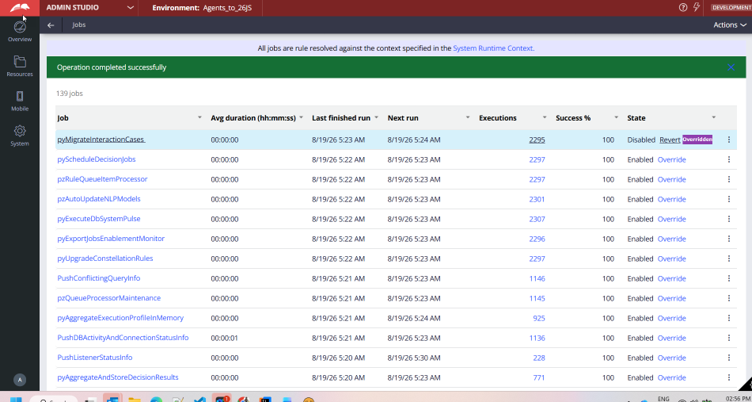752x402 pixels.
Task: Follow the System Runtime Context link
Action: coord(494,48)
